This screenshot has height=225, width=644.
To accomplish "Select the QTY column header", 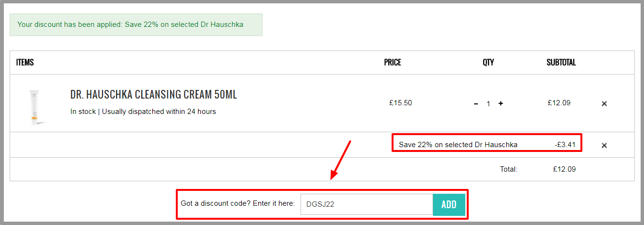I will pyautogui.click(x=488, y=62).
